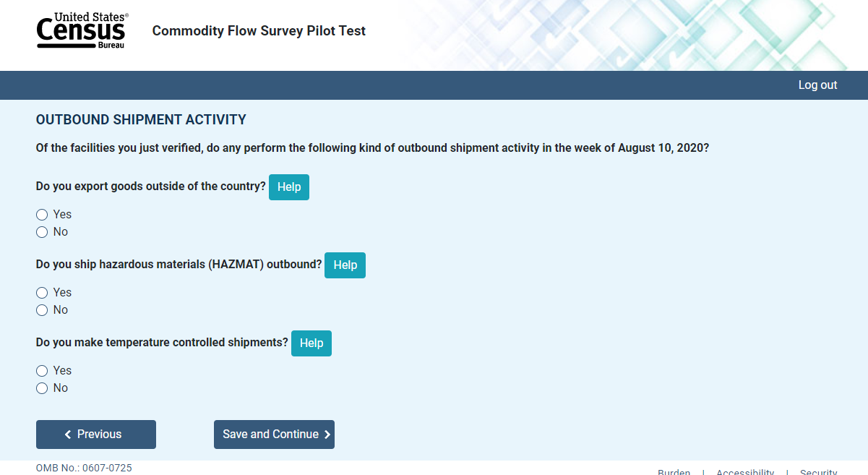Choose No for shipping hazardous materials outbound
868x475 pixels.
(42, 310)
